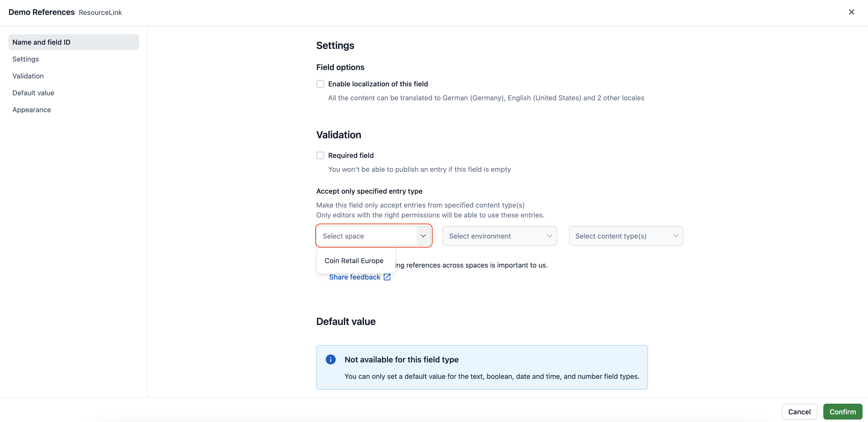Click the info icon next to Default value notice
The image size is (868, 422).
coord(330,359)
